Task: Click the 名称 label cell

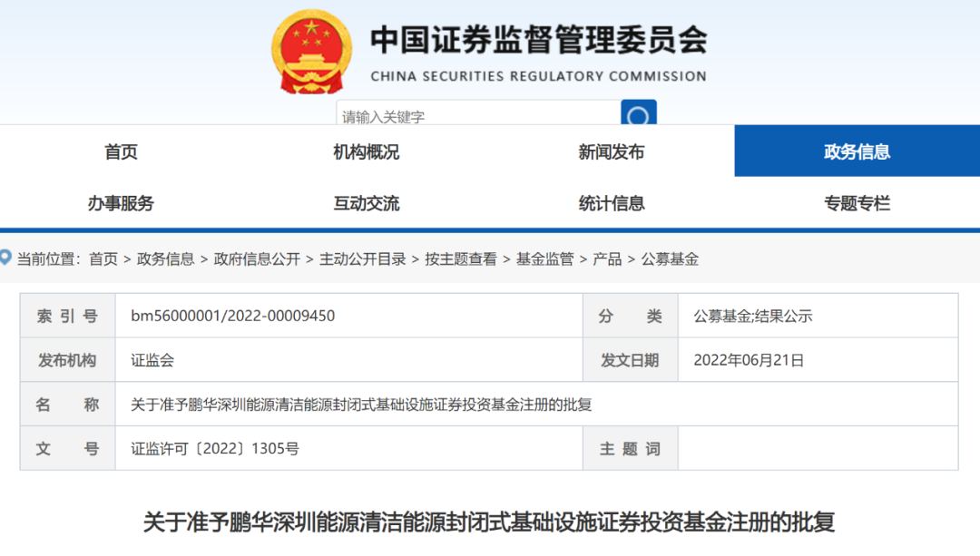Action: click(x=67, y=405)
